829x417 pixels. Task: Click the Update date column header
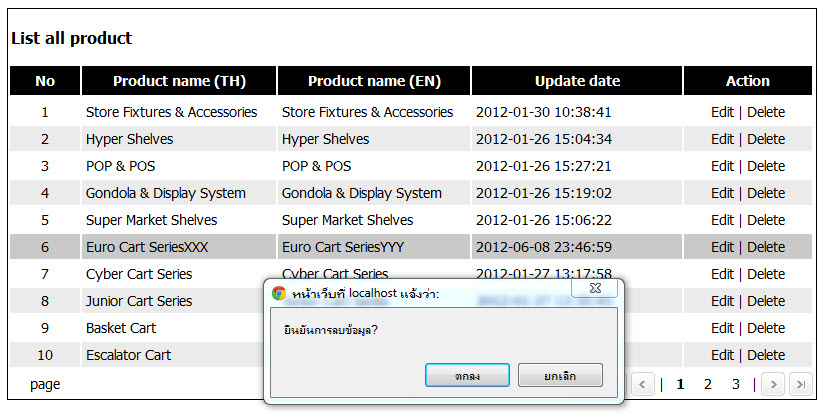[577, 81]
